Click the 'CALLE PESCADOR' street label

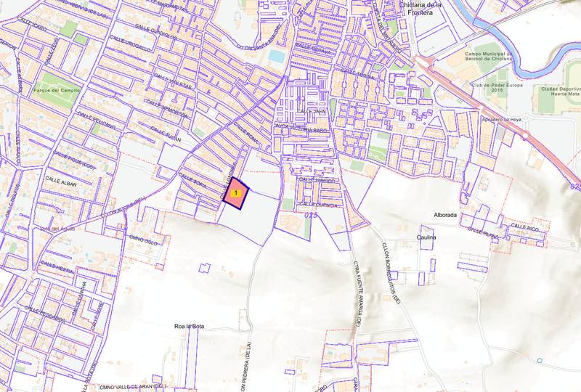(x=45, y=314)
